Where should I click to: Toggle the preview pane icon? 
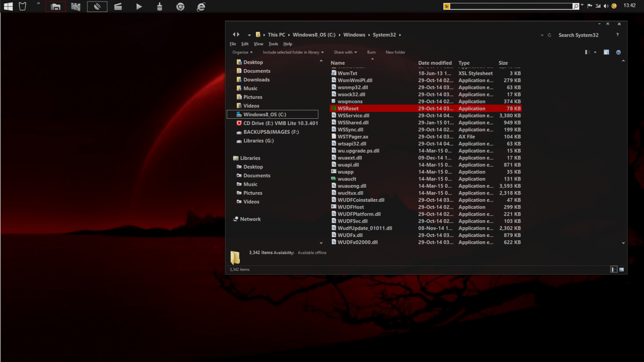606,52
